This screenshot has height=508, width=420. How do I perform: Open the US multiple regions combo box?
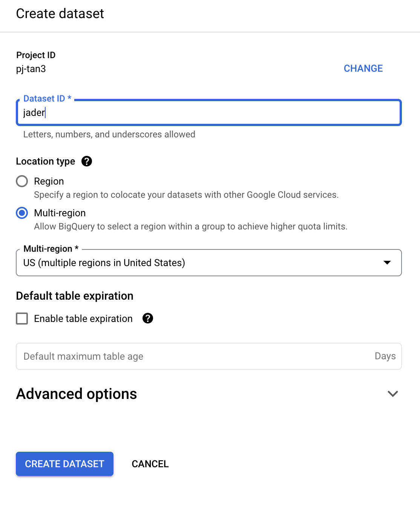point(209,263)
